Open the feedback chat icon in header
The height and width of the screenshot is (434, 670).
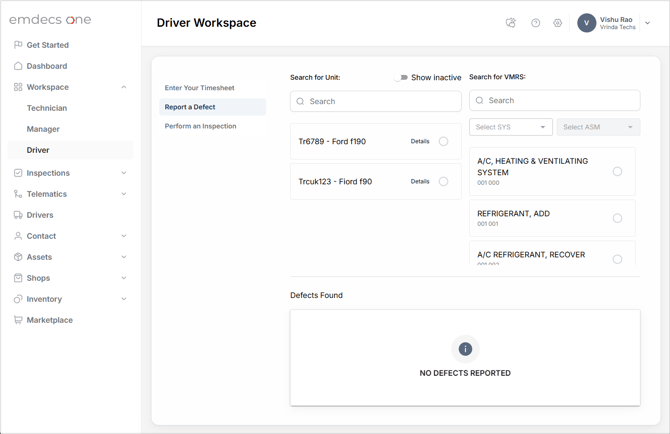[511, 23]
